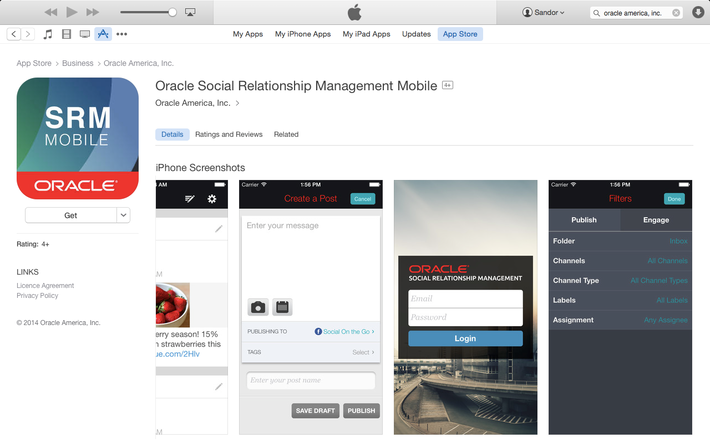Select the Engage segment in Filters
The width and height of the screenshot is (710, 443).
pyautogui.click(x=656, y=220)
